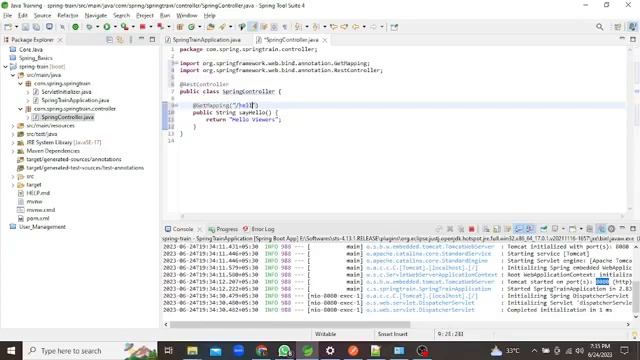Select the Java perspective icon at top right

[632, 27]
